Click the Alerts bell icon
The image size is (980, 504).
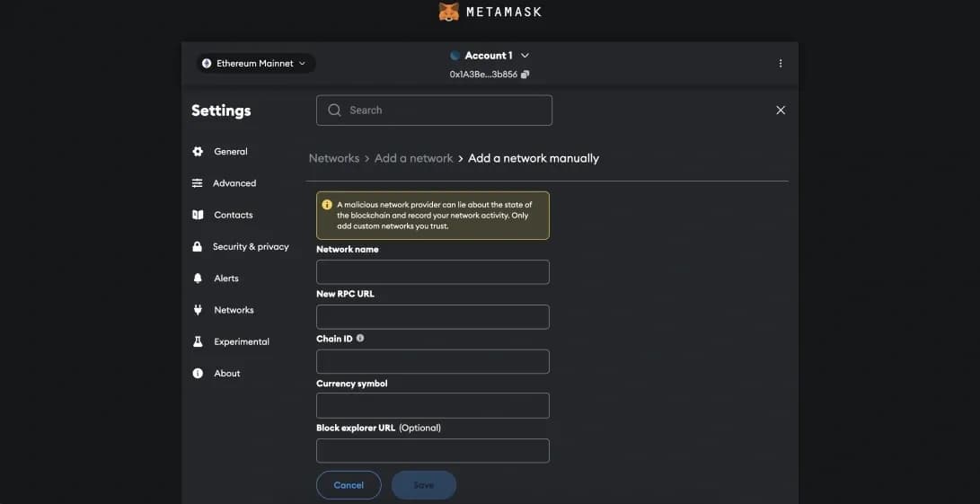click(198, 279)
